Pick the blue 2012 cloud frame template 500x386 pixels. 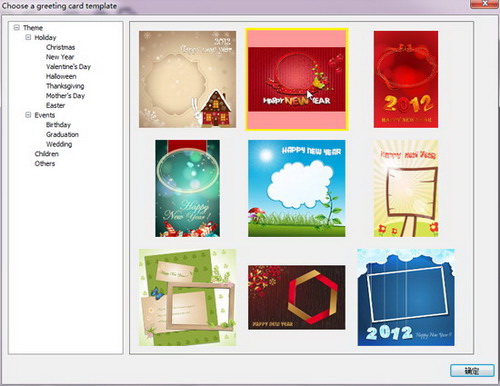click(406, 297)
